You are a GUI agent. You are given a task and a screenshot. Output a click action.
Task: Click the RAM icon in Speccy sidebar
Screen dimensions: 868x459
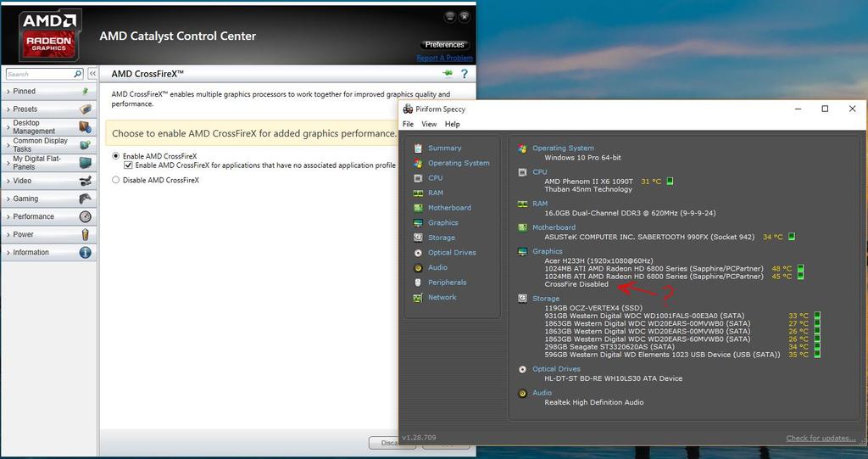[x=418, y=193]
